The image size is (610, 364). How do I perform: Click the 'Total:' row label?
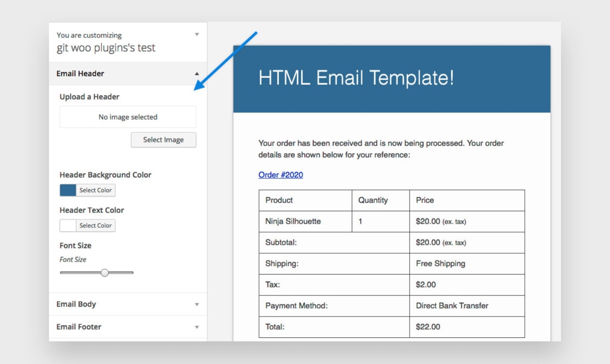click(275, 327)
